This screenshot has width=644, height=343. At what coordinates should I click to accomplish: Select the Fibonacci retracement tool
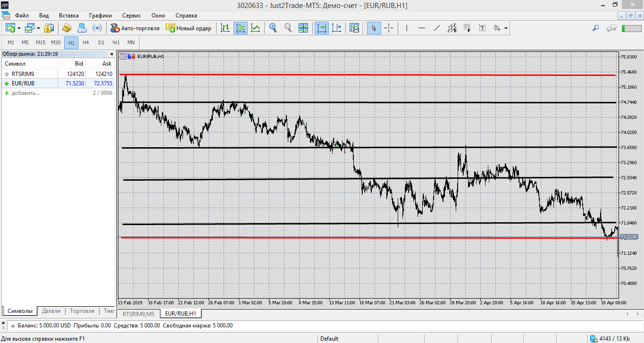[467, 28]
